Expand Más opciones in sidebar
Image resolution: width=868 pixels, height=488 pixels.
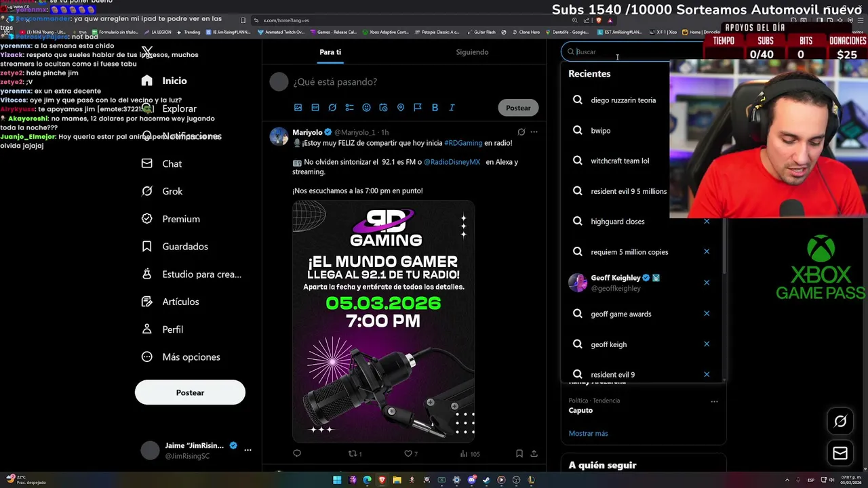click(180, 357)
